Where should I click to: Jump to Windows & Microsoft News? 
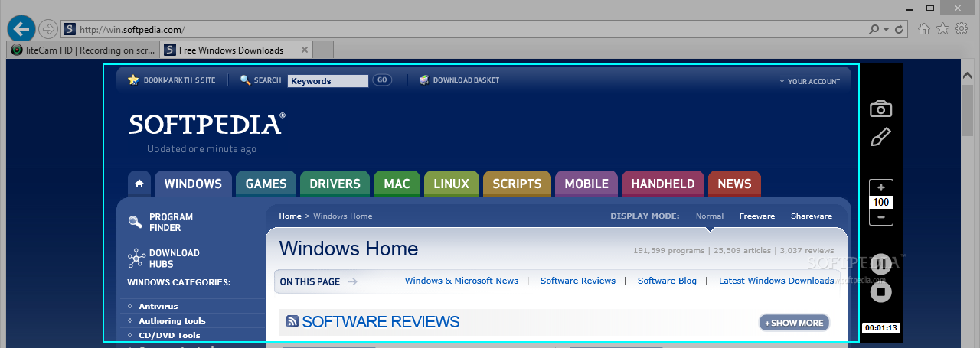(x=462, y=281)
